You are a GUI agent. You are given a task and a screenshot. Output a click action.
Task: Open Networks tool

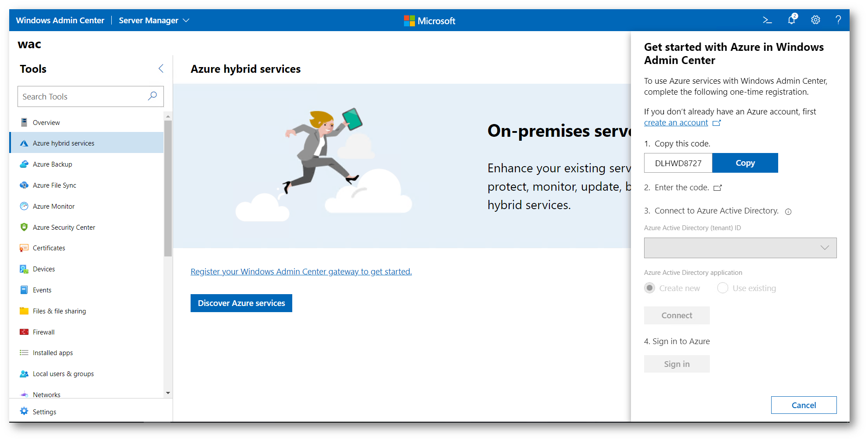tap(87, 393)
